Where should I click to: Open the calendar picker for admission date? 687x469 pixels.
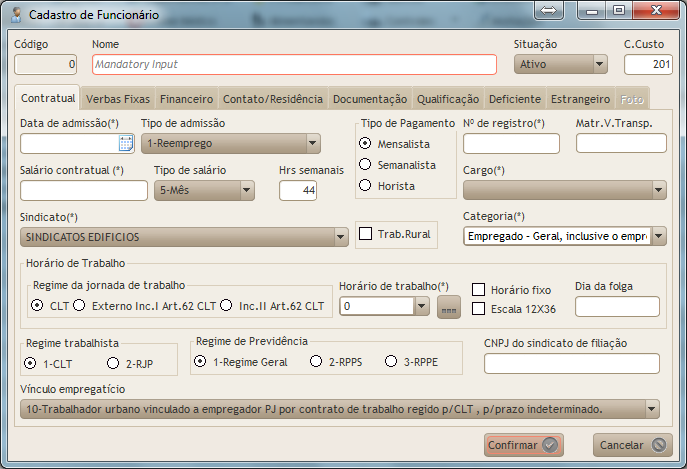click(x=126, y=143)
